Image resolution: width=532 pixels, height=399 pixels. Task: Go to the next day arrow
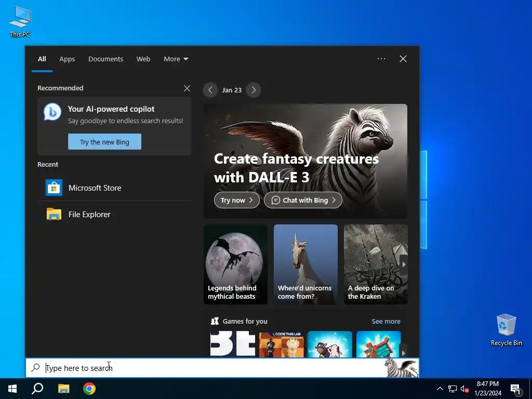[254, 90]
